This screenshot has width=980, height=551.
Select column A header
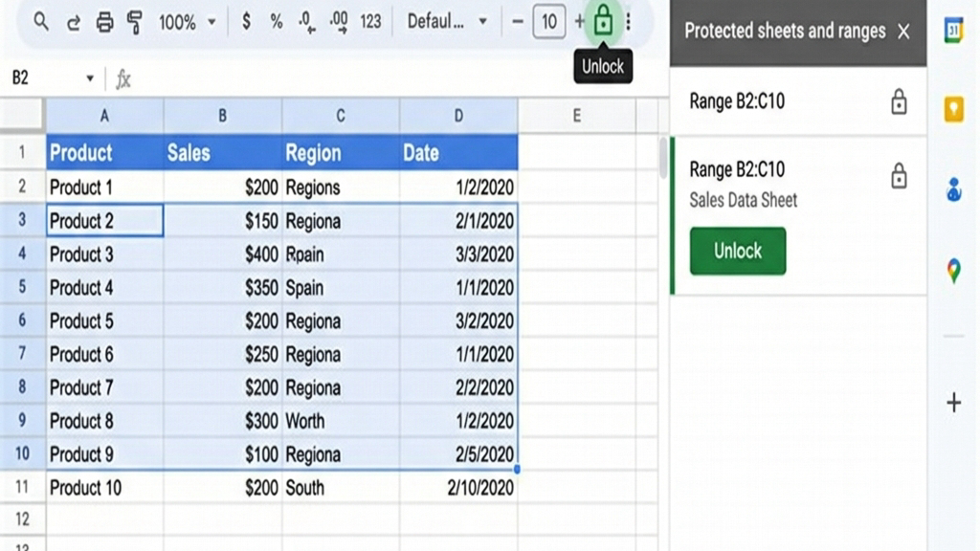coord(104,116)
